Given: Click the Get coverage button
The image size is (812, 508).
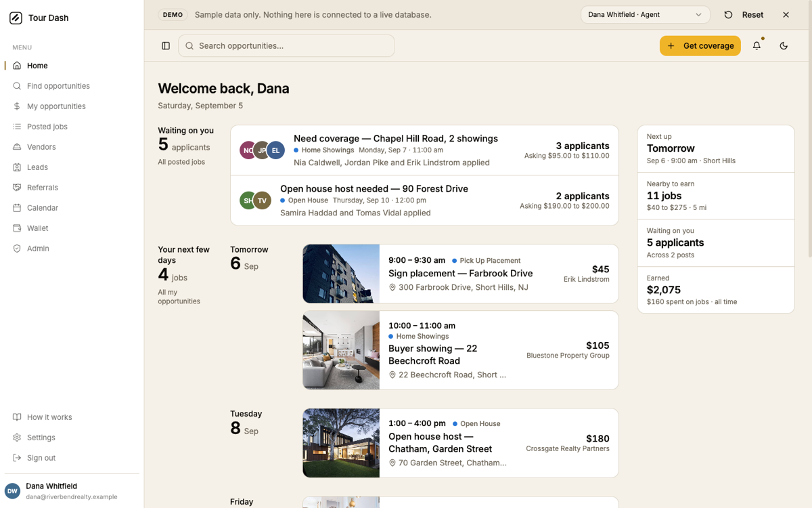Looking at the screenshot, I should coord(700,46).
